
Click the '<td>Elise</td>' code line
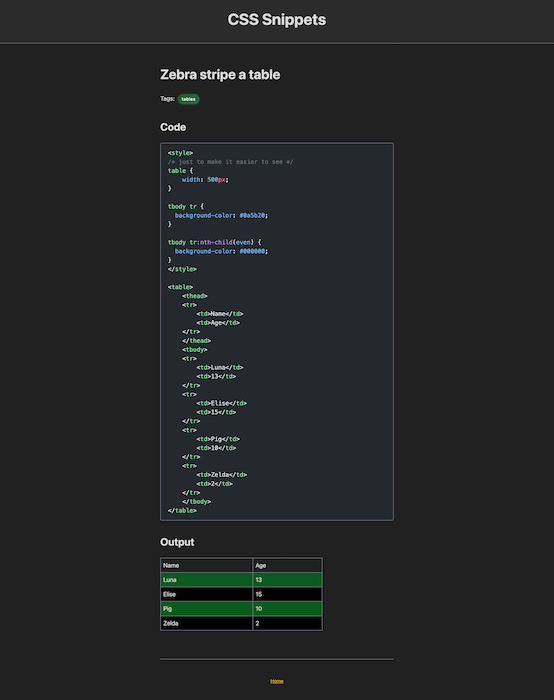(x=221, y=403)
